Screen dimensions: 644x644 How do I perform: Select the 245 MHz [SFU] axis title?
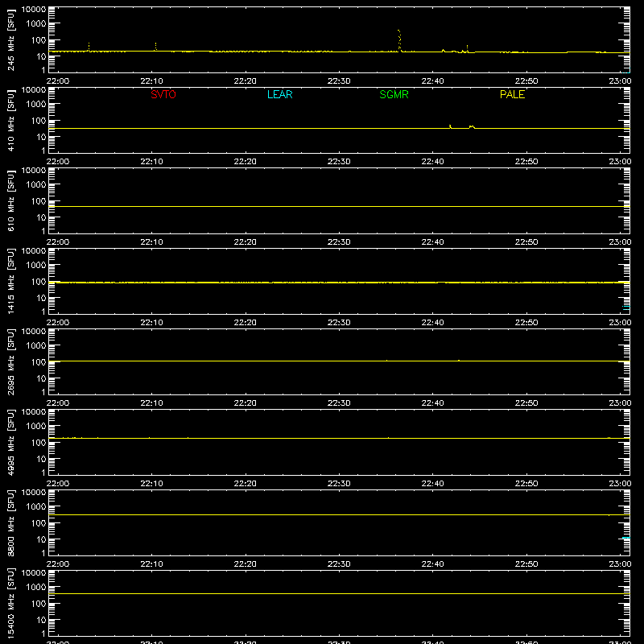pyautogui.click(x=10, y=39)
